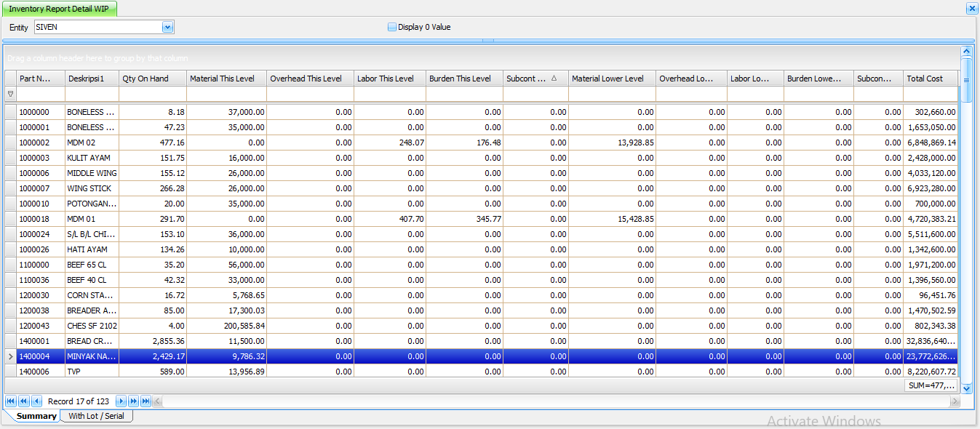
Task: Click the Labor Lo... column header
Action: coord(756,78)
